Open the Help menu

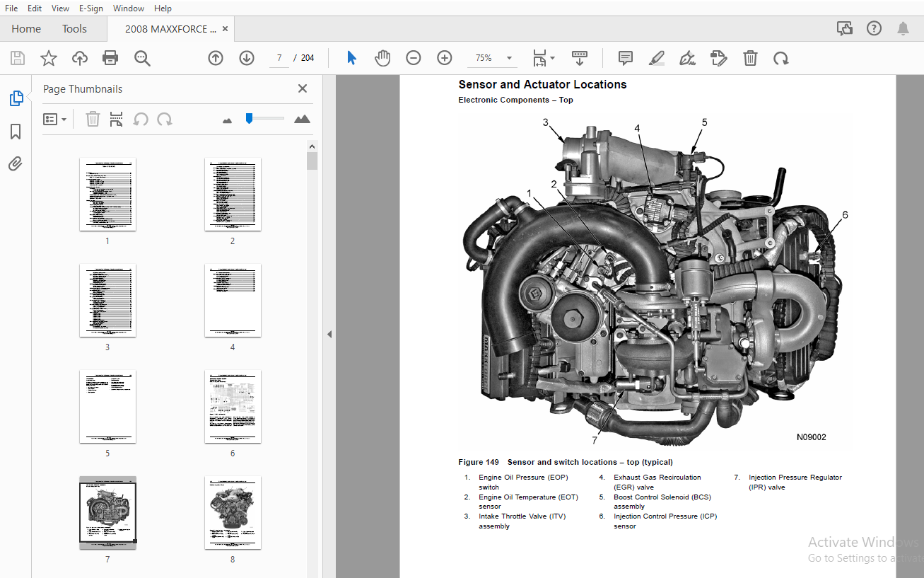[x=163, y=8]
